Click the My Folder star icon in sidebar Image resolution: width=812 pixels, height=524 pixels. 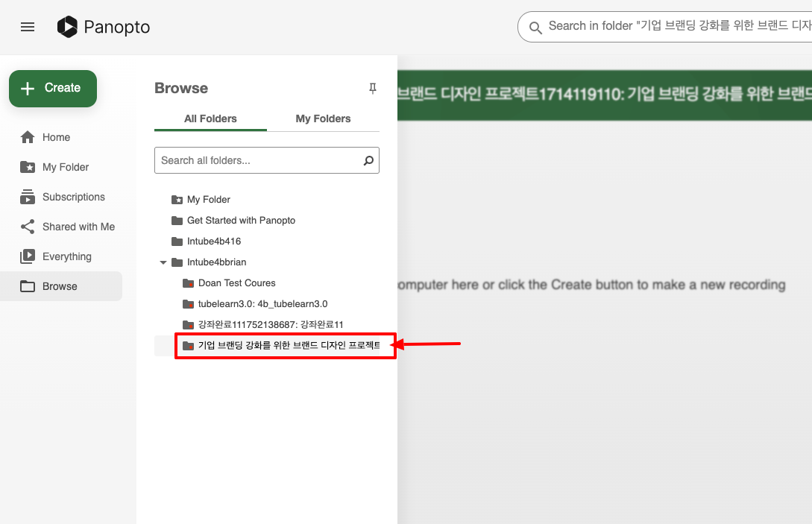(28, 167)
